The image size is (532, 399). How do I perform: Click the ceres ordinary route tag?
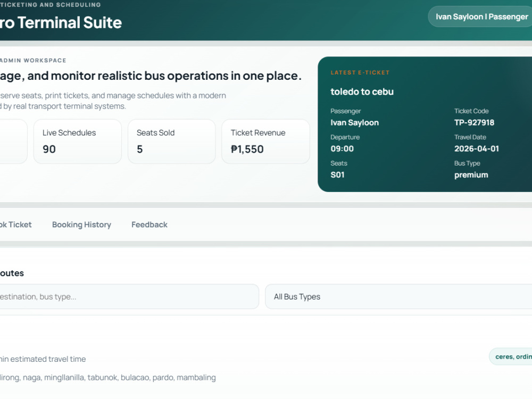coord(511,356)
